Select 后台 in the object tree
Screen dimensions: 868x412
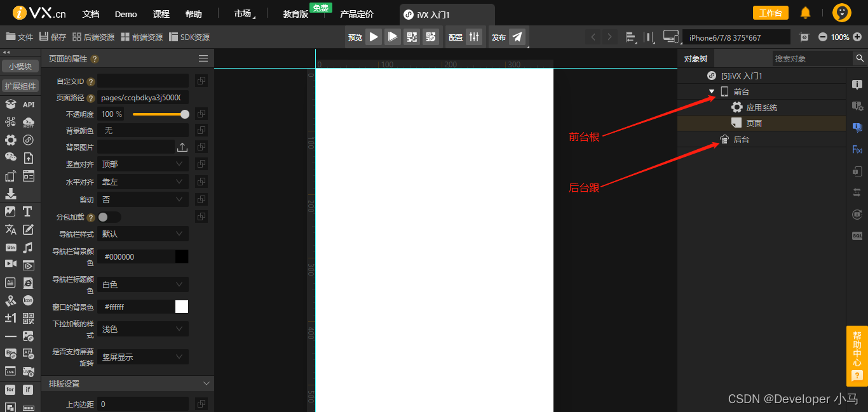(x=762, y=139)
